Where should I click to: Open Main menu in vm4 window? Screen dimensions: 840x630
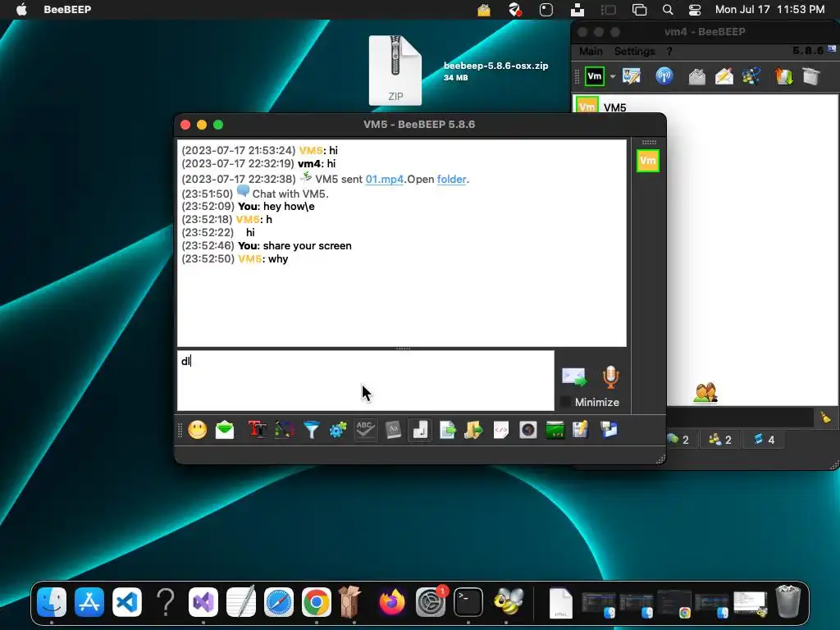591,52
